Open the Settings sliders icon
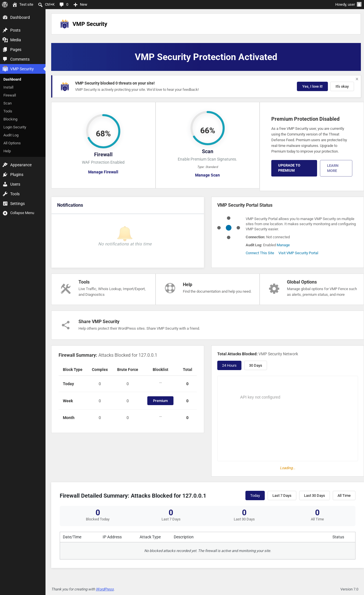Screen dimensions: 364x595 [5, 204]
